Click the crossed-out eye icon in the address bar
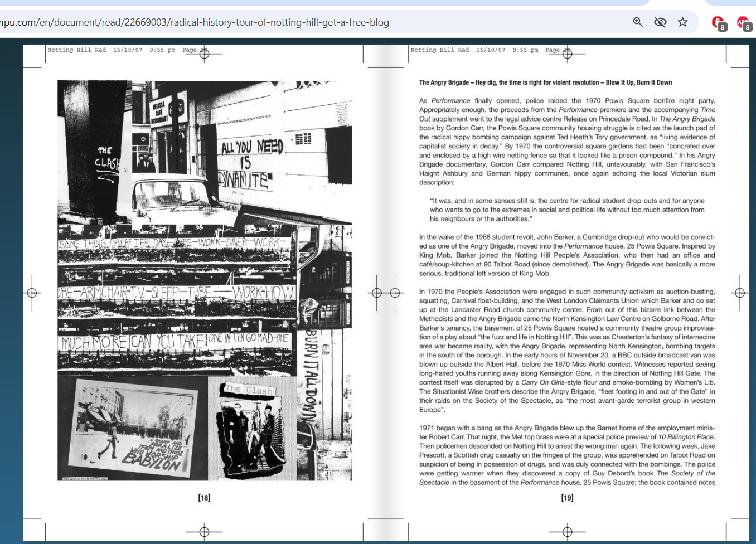 point(660,22)
